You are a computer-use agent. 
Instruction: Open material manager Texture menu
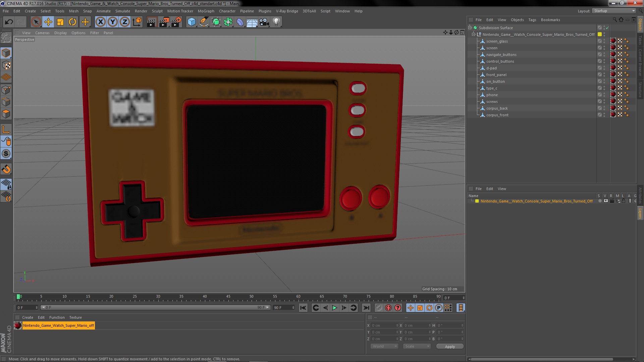click(x=75, y=317)
